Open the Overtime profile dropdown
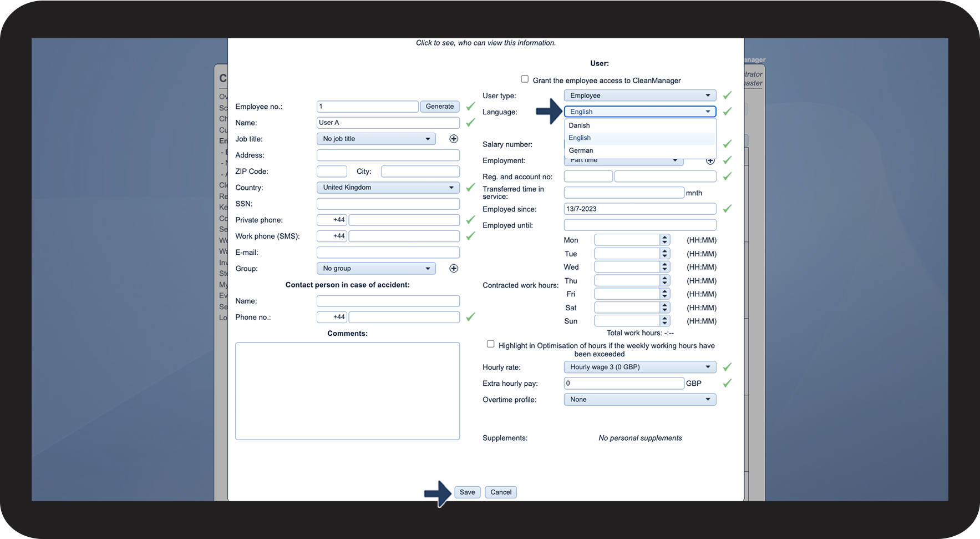980x539 pixels. pos(640,400)
